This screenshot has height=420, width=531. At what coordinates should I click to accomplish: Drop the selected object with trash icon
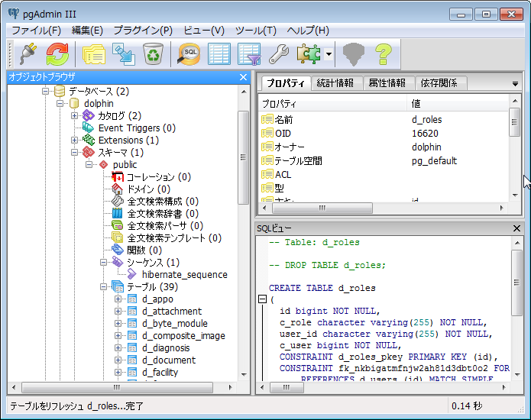[x=153, y=53]
